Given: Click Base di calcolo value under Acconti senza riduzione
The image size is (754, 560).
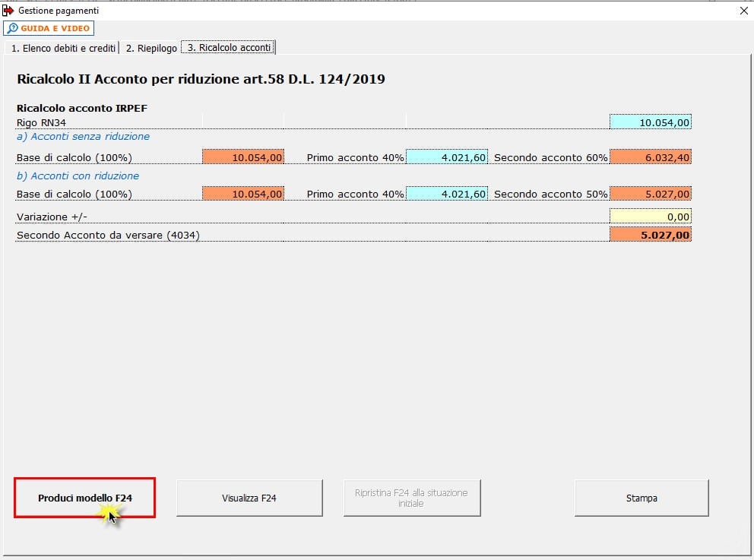Looking at the screenshot, I should pyautogui.click(x=242, y=157).
